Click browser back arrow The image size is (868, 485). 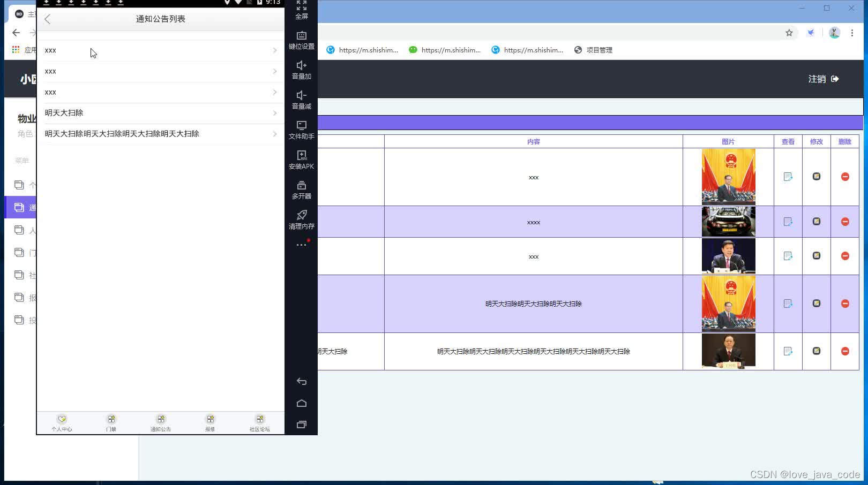16,33
